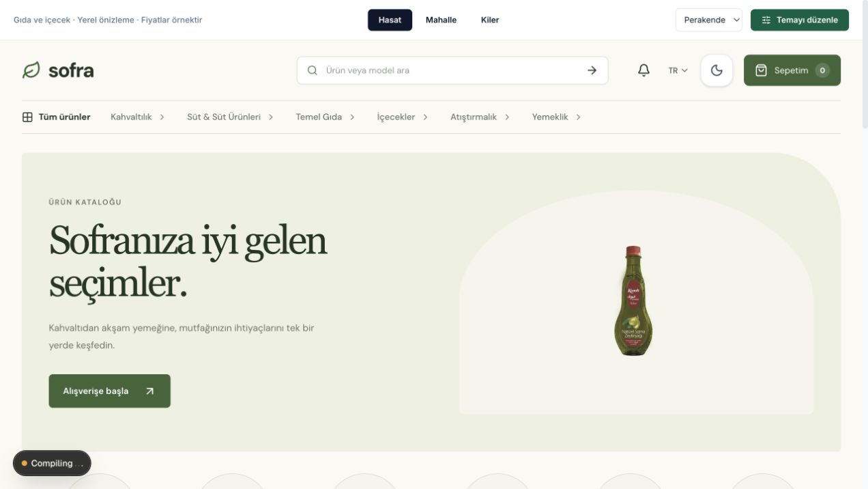Switch to the Mahalle theme tab
The image size is (868, 489).
441,20
